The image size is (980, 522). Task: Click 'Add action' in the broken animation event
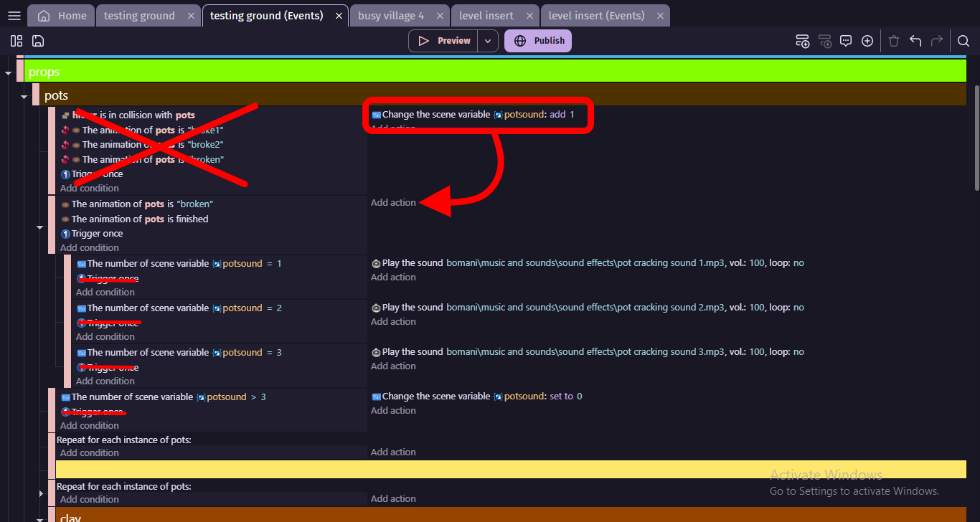tap(393, 202)
